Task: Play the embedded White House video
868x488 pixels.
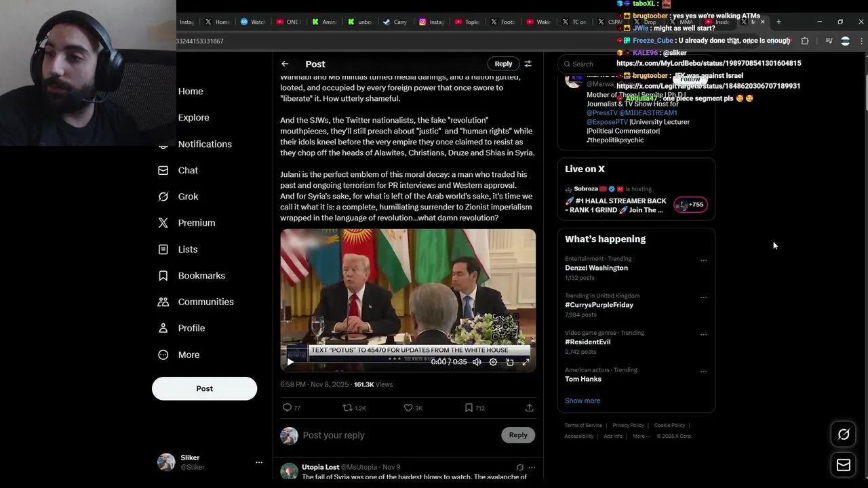Action: tap(290, 362)
